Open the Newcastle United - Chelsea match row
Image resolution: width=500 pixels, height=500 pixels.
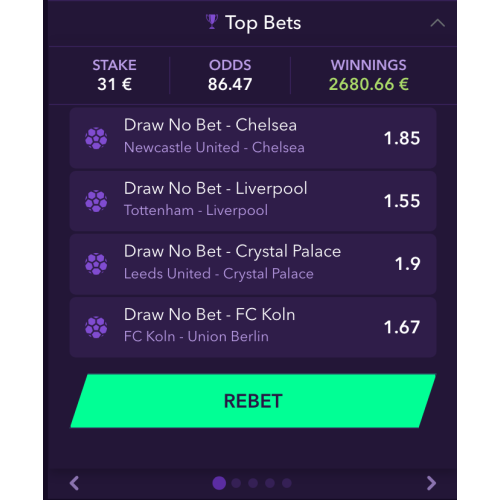pos(253,138)
